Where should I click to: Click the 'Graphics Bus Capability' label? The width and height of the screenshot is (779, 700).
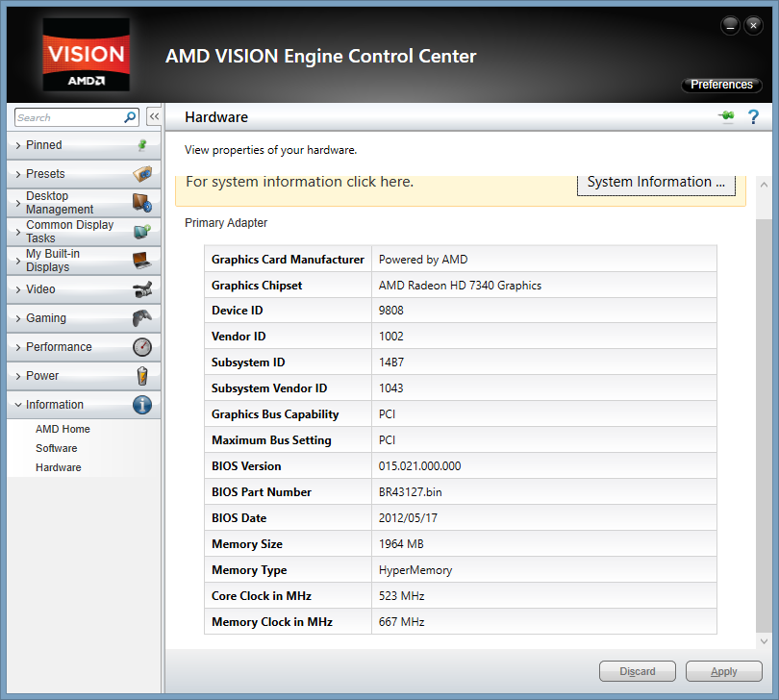tap(275, 414)
